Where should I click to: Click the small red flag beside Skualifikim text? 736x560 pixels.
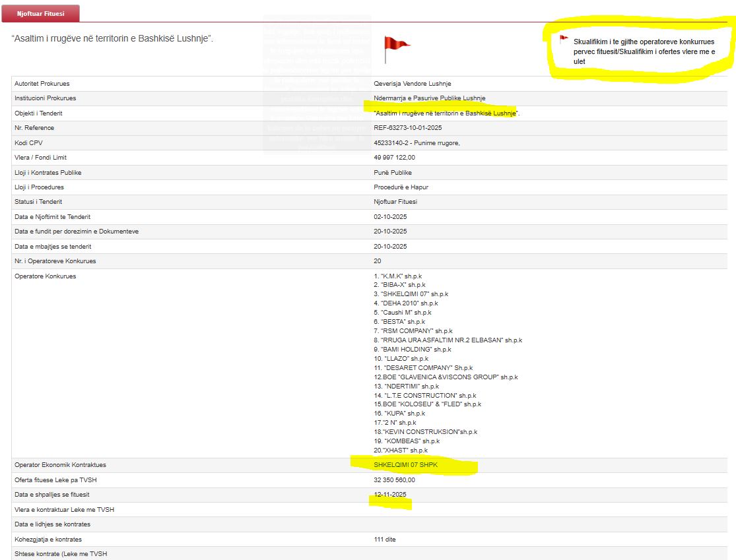[x=564, y=40]
